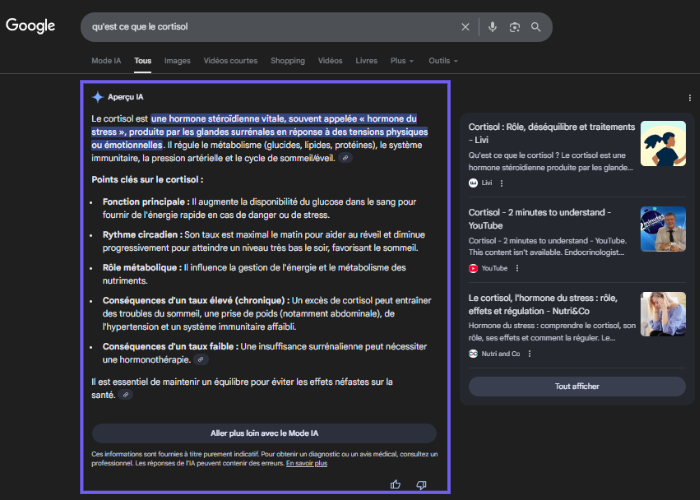Give thumbs up to the AI overview
The height and width of the screenshot is (500, 700).
point(396,484)
